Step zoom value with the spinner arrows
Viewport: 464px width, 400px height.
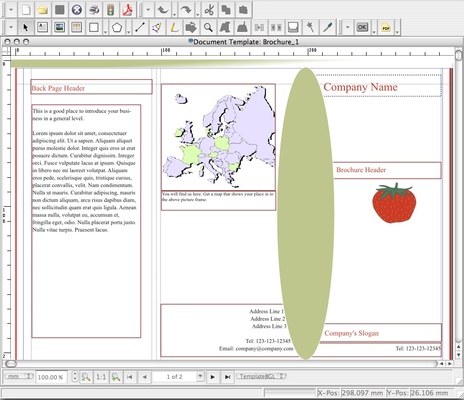click(75, 377)
